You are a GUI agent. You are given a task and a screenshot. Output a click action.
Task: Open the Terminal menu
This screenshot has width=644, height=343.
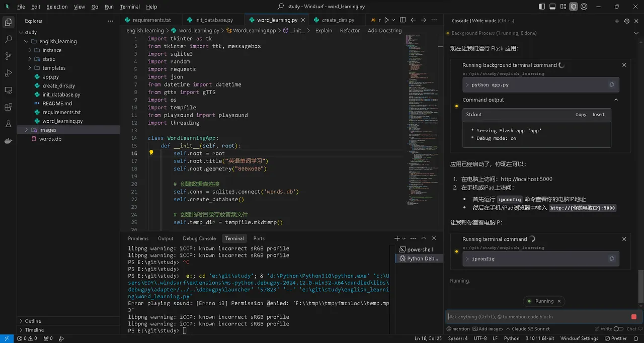(x=130, y=7)
